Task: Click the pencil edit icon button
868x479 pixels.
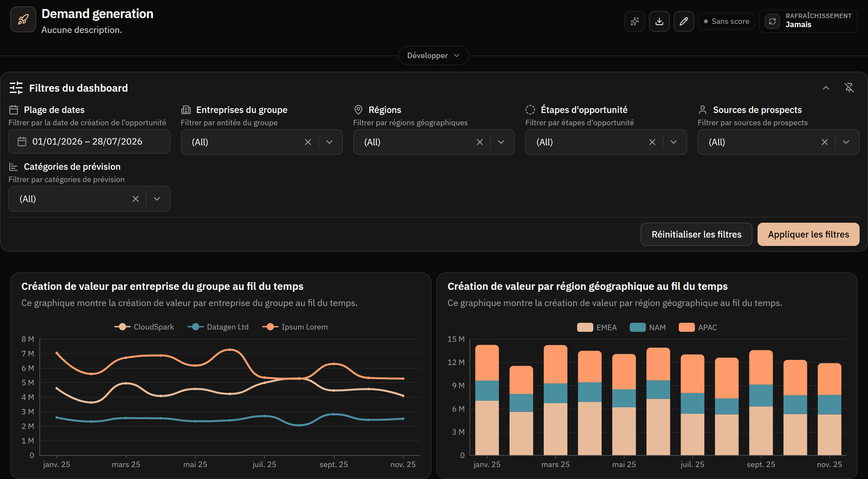Action: [684, 21]
